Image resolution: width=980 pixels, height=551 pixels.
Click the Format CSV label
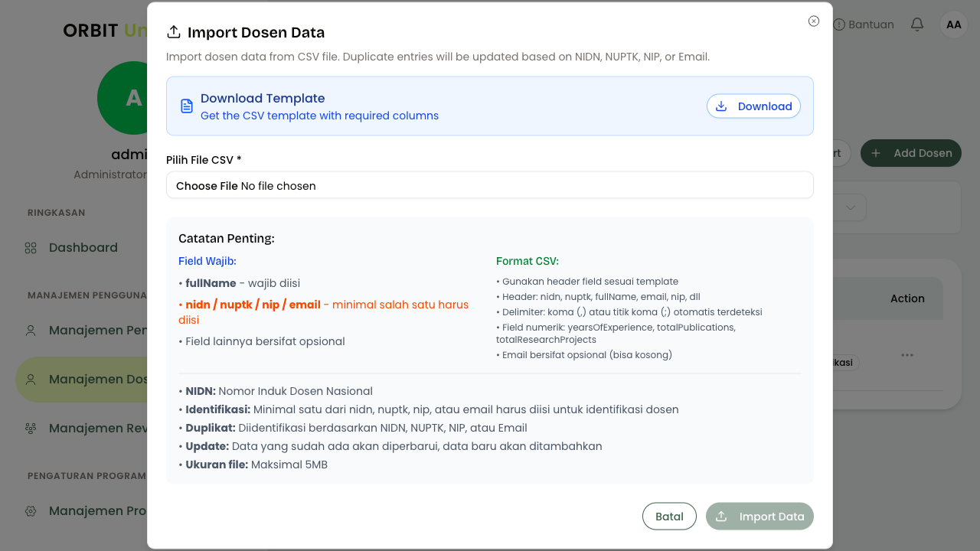tap(528, 261)
